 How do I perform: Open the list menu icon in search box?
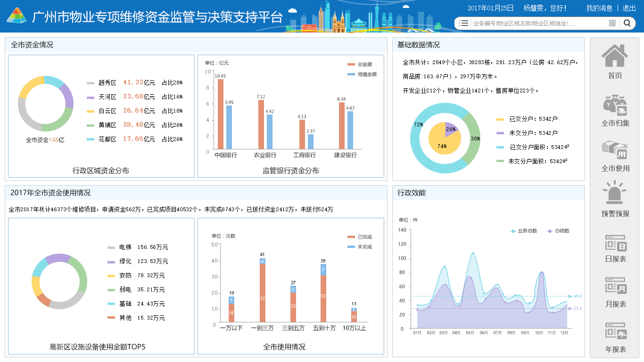pos(464,23)
